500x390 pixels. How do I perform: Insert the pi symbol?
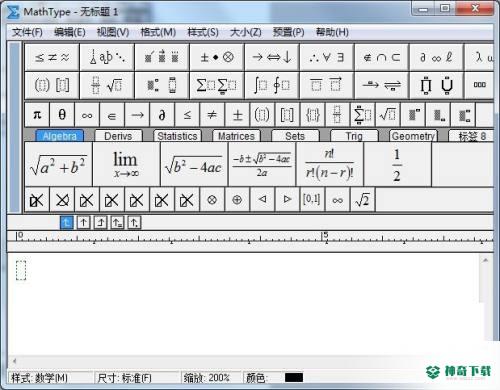pyautogui.click(x=37, y=115)
